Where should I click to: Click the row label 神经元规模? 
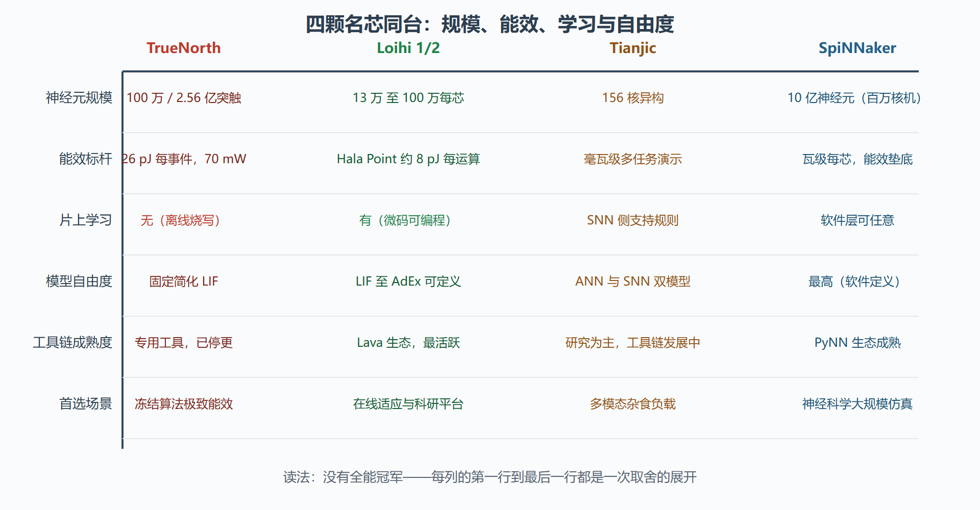click(79, 97)
